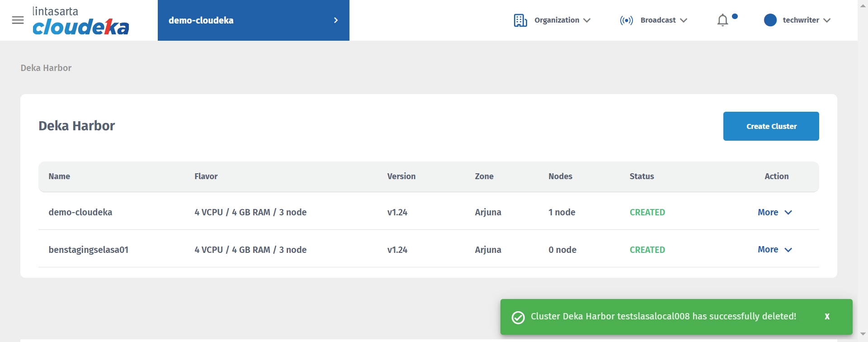Screen dimensions: 868x342
Task: Expand the demo-cloudeka project selector
Action: click(x=335, y=20)
